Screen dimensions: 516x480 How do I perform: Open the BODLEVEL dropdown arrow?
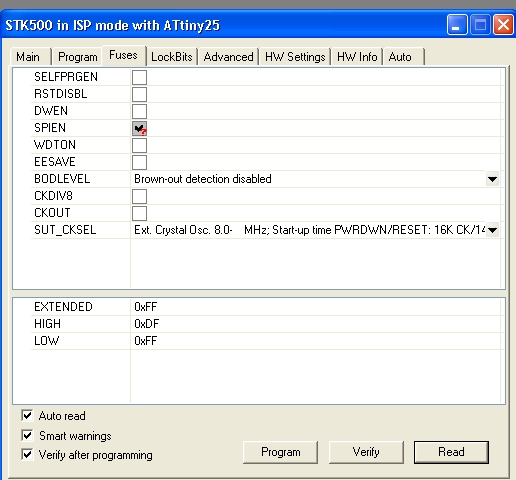pyautogui.click(x=492, y=179)
